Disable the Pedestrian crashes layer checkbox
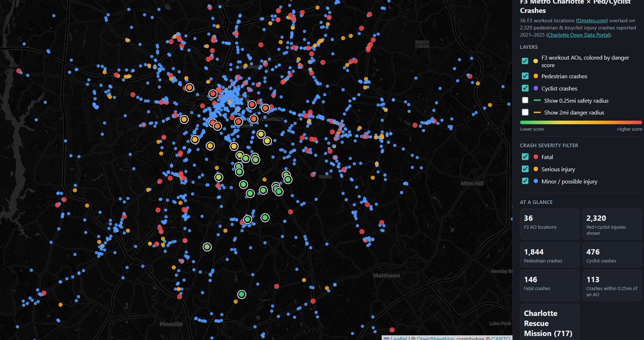Image resolution: width=644 pixels, height=340 pixels. (x=525, y=76)
